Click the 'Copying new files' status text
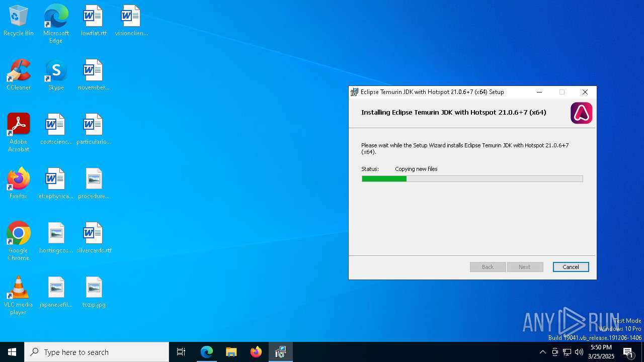 pos(416,169)
